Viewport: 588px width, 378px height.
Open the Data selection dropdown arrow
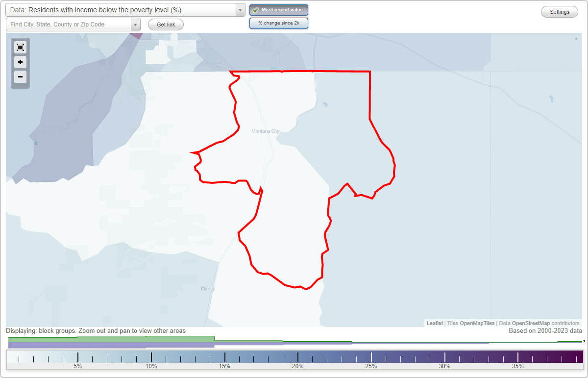coord(240,10)
